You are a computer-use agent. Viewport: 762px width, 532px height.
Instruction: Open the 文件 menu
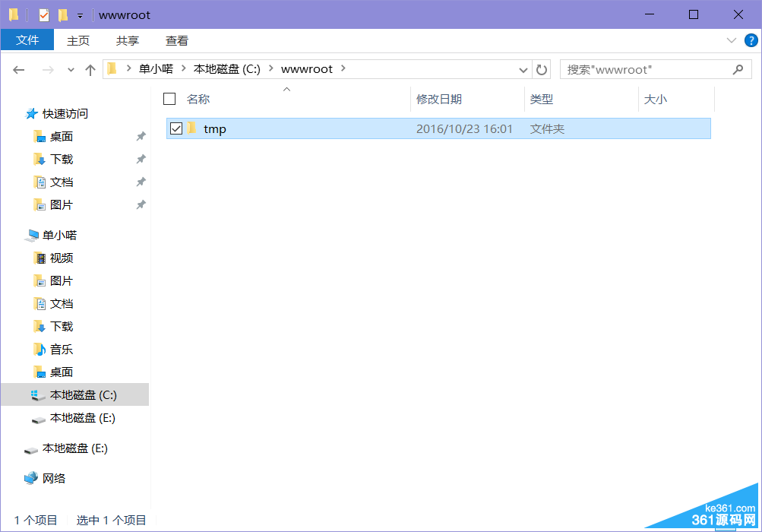coord(27,40)
